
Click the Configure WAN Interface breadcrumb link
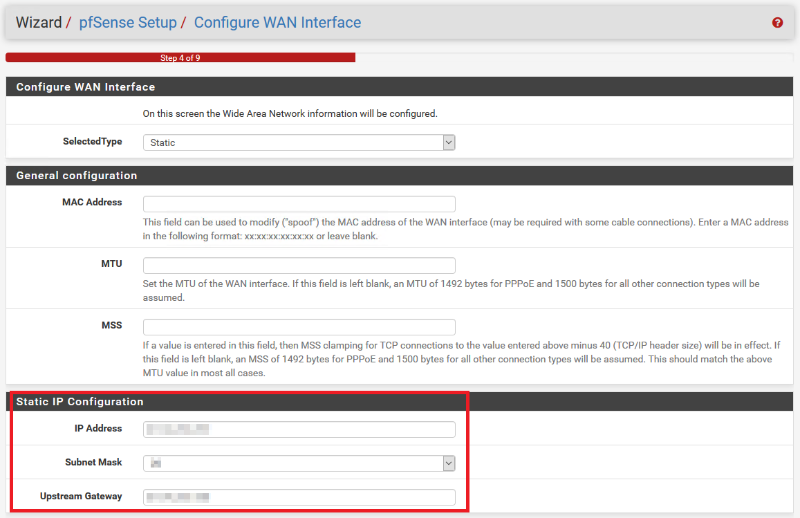tap(277, 22)
